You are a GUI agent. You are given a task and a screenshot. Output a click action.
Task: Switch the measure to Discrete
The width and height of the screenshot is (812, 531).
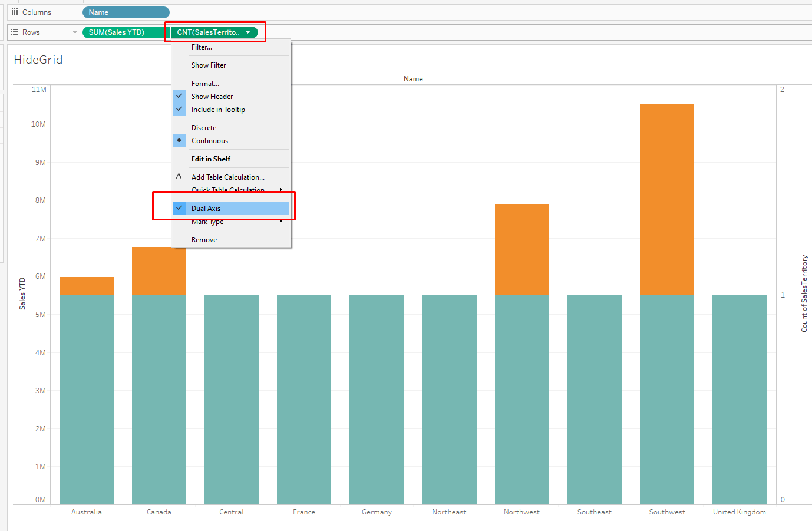[x=203, y=127]
